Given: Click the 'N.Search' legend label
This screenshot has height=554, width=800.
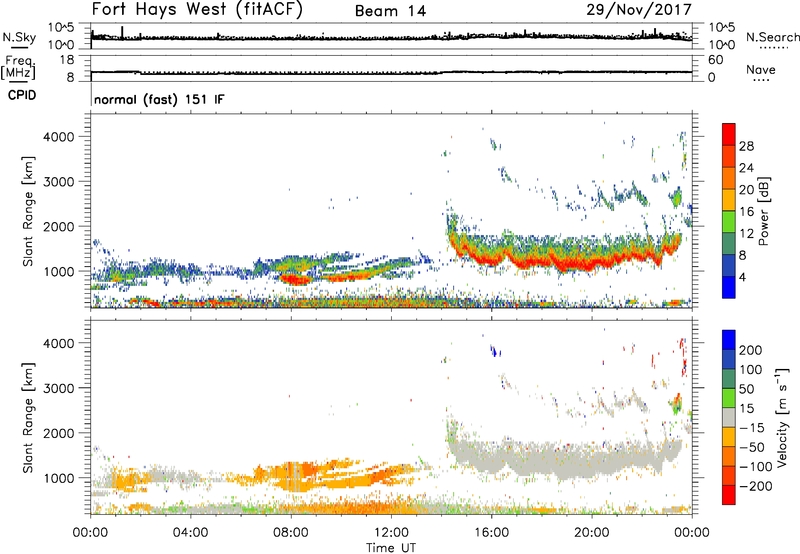Looking at the screenshot, I should click(772, 37).
